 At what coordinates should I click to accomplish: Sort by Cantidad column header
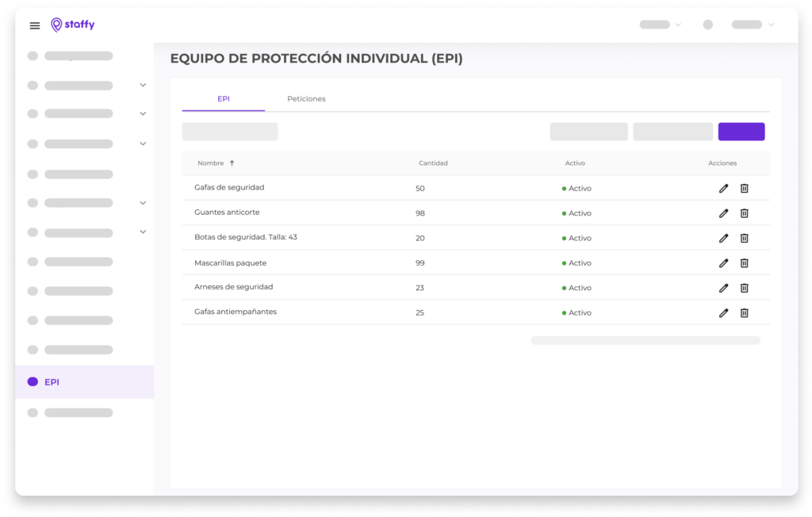433,163
